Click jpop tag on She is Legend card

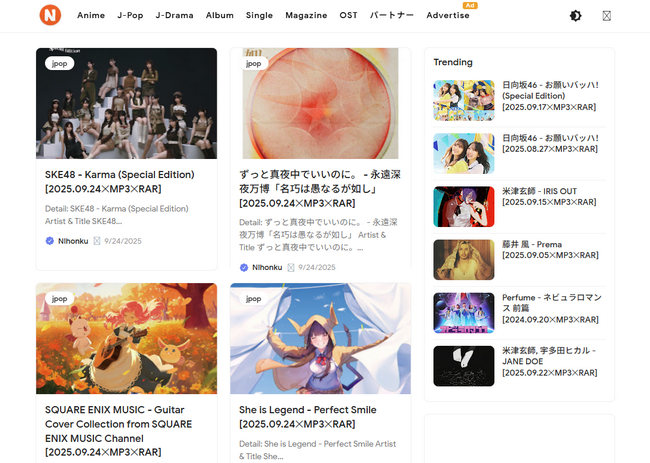pos(253,298)
